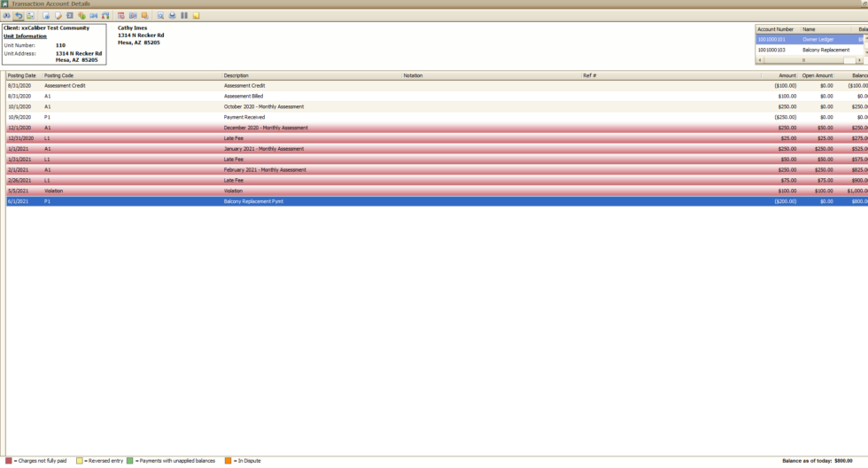Click the Account Number column header
Viewport: 868px width, 468px height.
coord(776,29)
